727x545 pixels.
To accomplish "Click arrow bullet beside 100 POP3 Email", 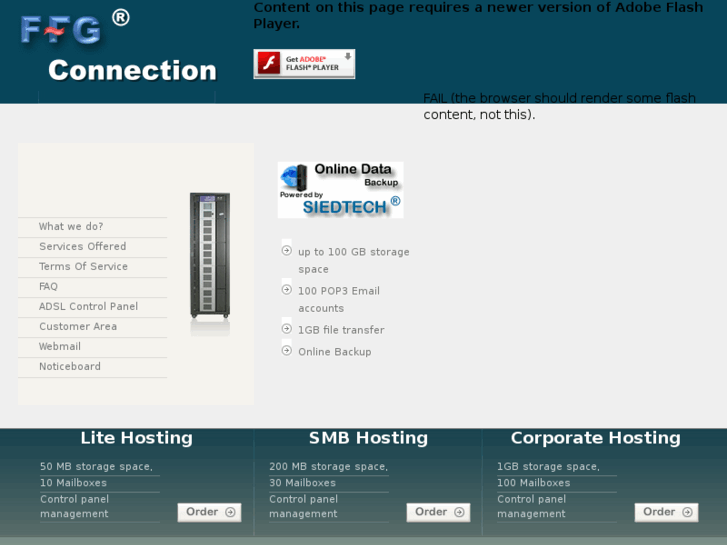I will [x=287, y=289].
